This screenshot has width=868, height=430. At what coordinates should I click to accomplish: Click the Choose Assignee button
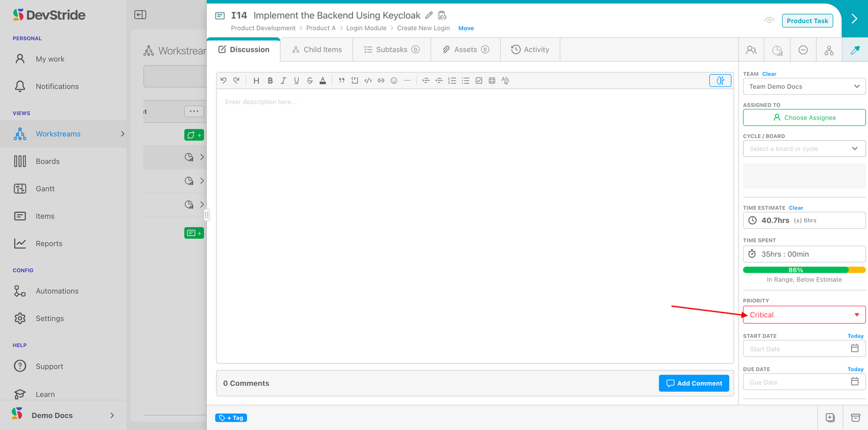tap(804, 118)
